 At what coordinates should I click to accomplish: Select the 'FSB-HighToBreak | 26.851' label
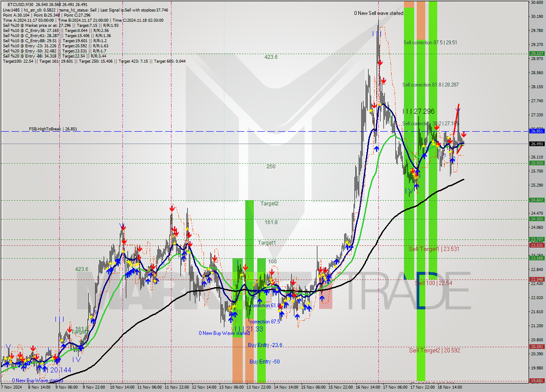click(53, 129)
